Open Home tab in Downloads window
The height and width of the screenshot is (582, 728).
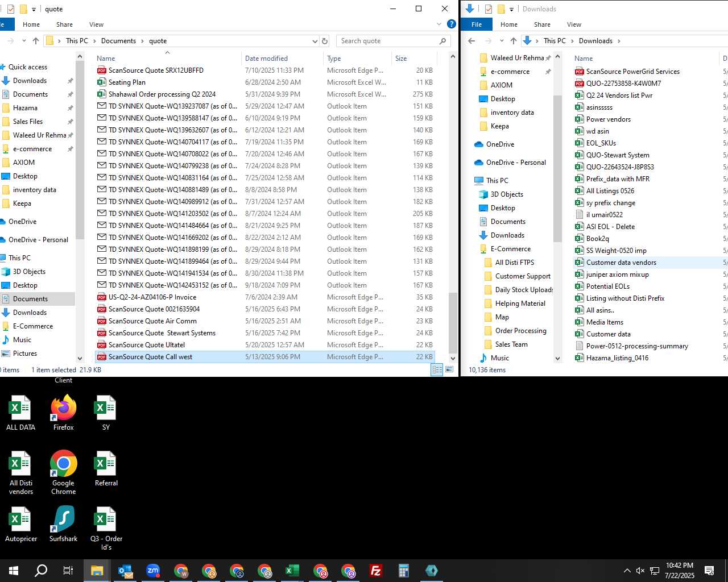[509, 24]
